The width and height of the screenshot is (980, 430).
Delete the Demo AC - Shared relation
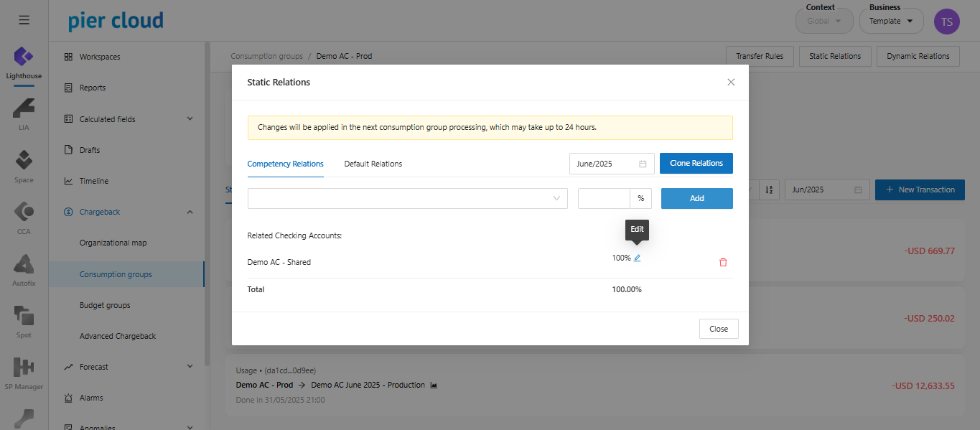pos(723,263)
